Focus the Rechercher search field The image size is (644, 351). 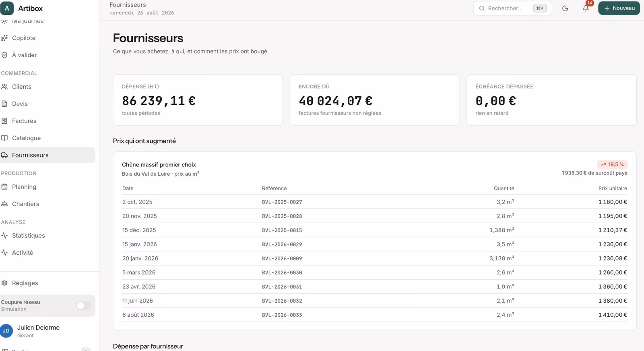[x=512, y=8]
